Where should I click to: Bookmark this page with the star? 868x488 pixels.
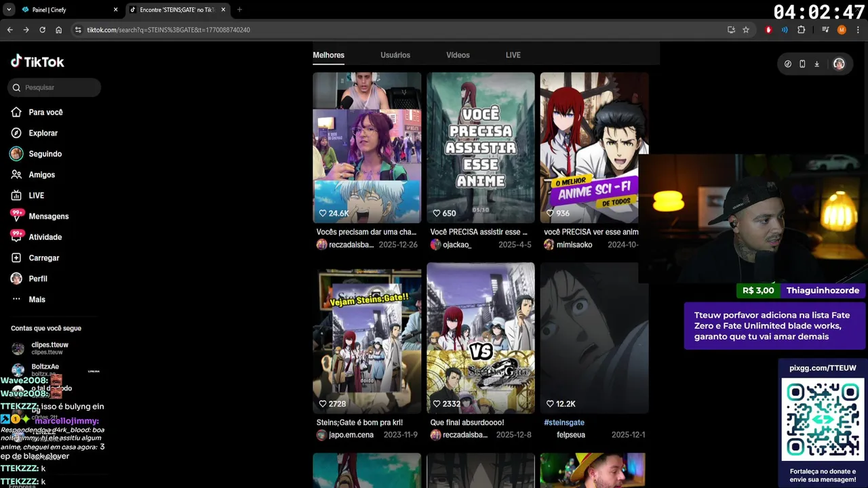[746, 30]
